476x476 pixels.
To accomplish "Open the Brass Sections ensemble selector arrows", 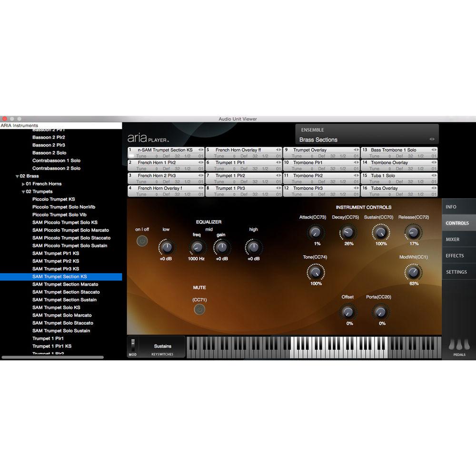I will coord(432,139).
